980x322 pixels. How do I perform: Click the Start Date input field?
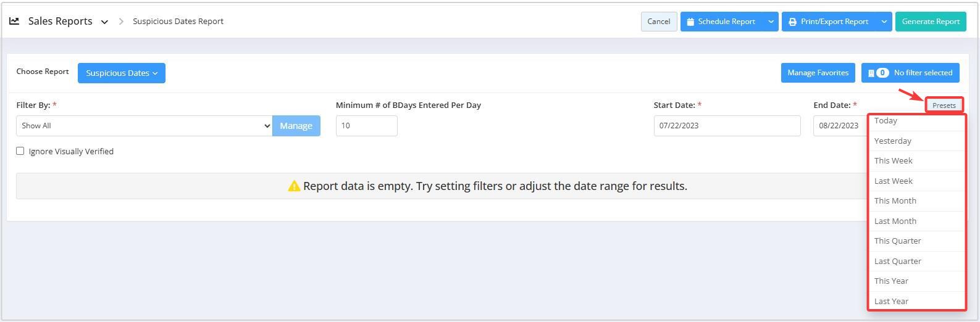(727, 126)
